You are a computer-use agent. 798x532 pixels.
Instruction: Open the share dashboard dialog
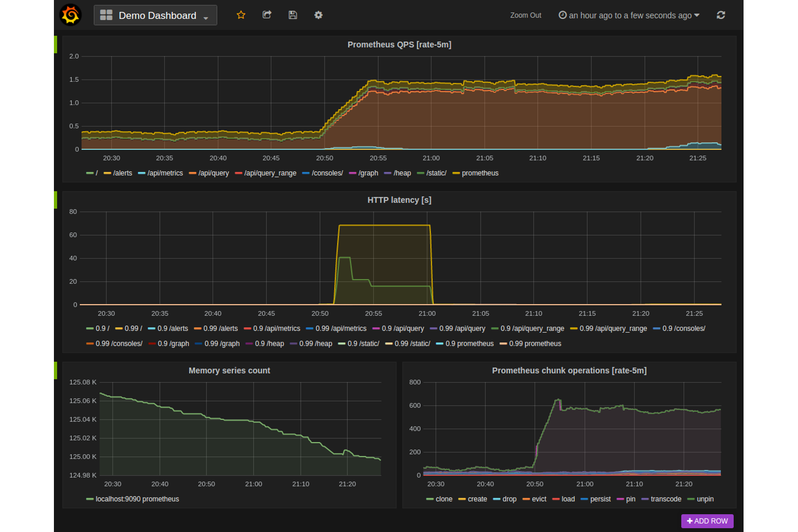(x=267, y=15)
